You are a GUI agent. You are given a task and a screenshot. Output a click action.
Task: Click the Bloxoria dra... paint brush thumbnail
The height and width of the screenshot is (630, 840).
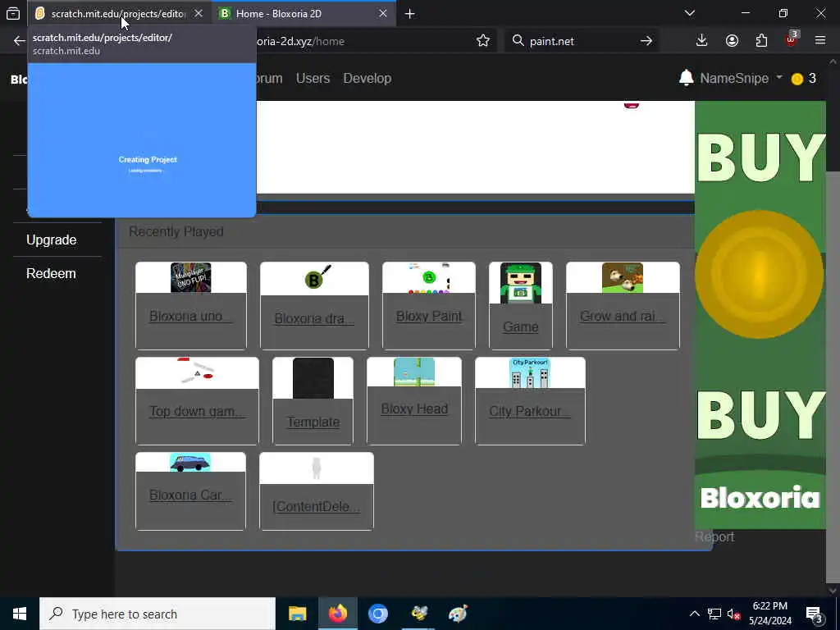[x=318, y=277]
